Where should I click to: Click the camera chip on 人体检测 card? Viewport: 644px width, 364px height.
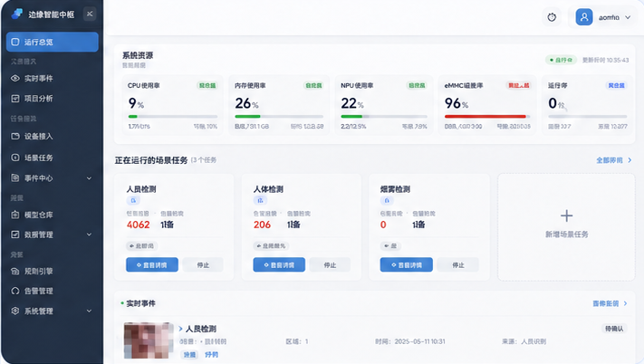click(271, 245)
